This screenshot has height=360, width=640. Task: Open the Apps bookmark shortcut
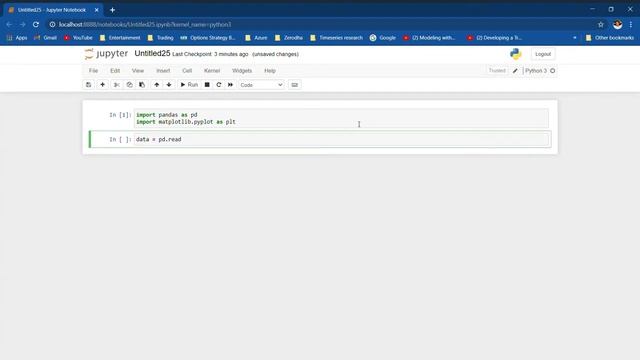coord(17,38)
